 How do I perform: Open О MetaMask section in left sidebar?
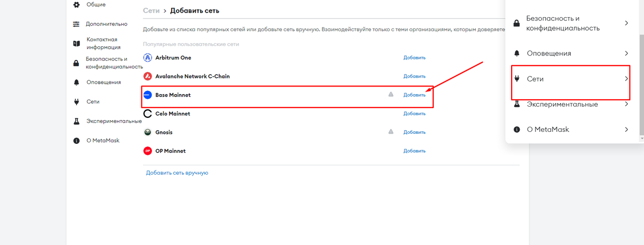tap(103, 141)
